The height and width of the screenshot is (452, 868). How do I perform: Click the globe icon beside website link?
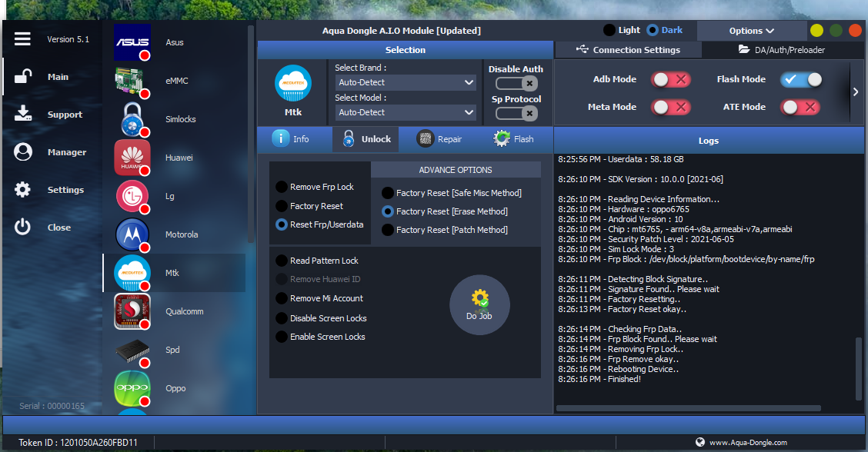[700, 442]
